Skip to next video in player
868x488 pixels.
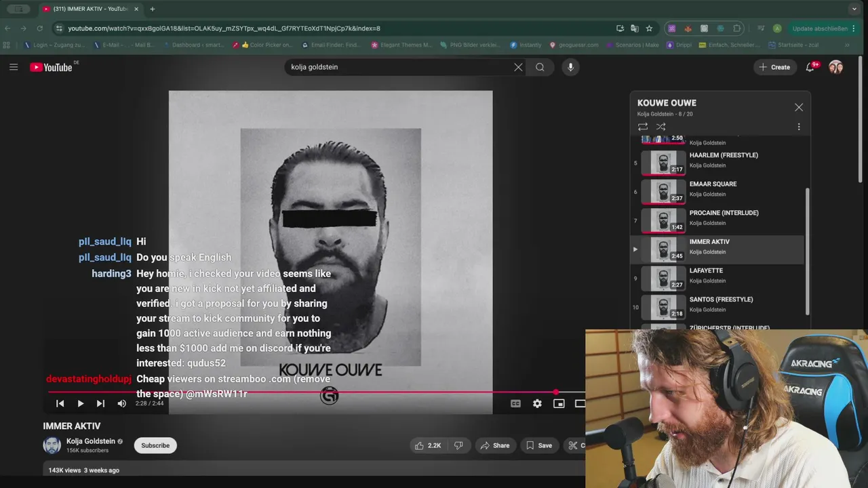pos(100,403)
